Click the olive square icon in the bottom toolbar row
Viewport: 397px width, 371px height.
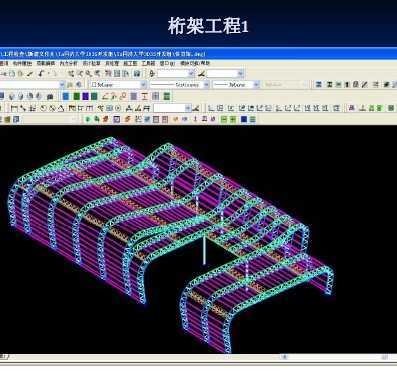tap(7, 119)
